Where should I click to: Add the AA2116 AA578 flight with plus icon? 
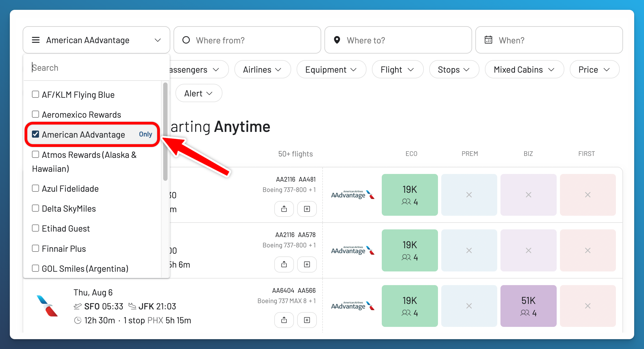coord(307,264)
